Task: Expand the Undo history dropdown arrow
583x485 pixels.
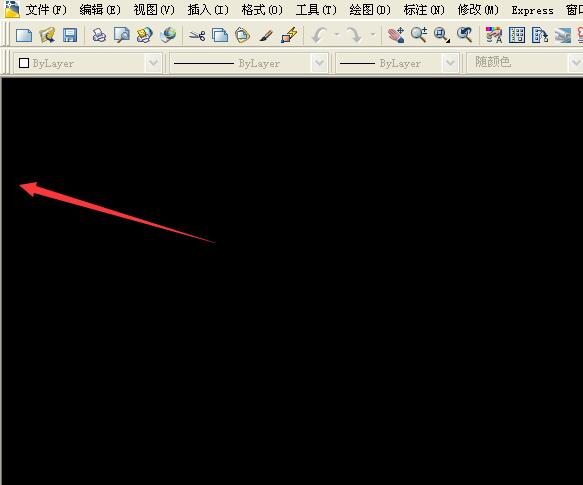Action: (x=336, y=35)
